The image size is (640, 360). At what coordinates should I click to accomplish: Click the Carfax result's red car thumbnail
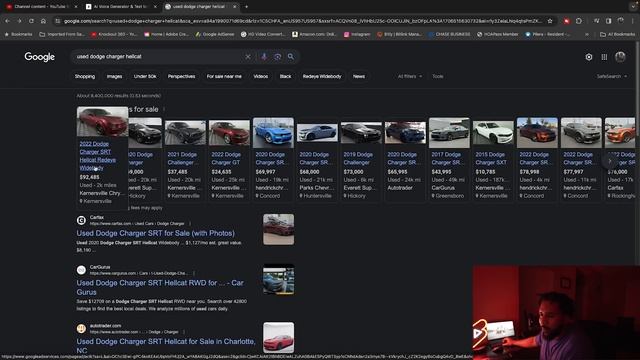click(x=278, y=229)
